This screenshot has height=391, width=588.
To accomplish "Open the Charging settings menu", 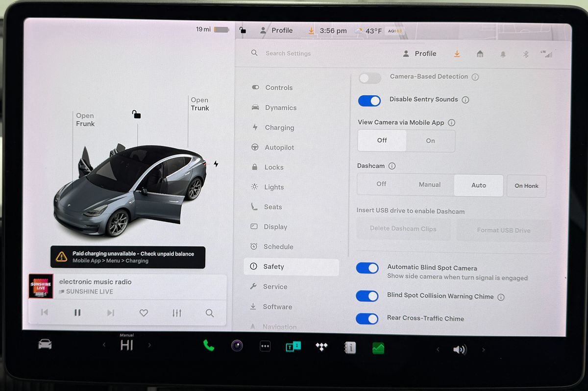I will pyautogui.click(x=279, y=127).
